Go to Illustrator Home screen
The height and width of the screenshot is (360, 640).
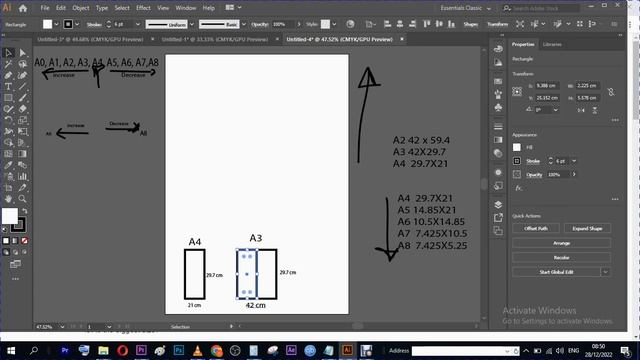click(23, 8)
